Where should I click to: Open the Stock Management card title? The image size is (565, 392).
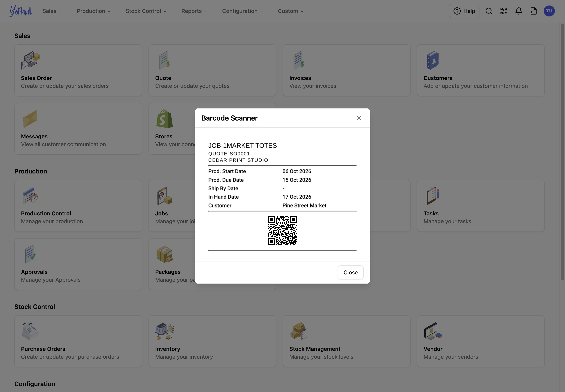coord(315,349)
